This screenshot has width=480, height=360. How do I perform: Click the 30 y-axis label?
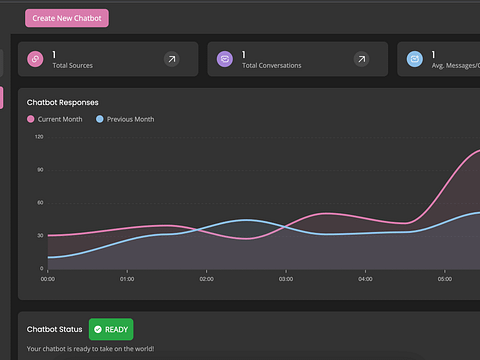[x=40, y=236]
